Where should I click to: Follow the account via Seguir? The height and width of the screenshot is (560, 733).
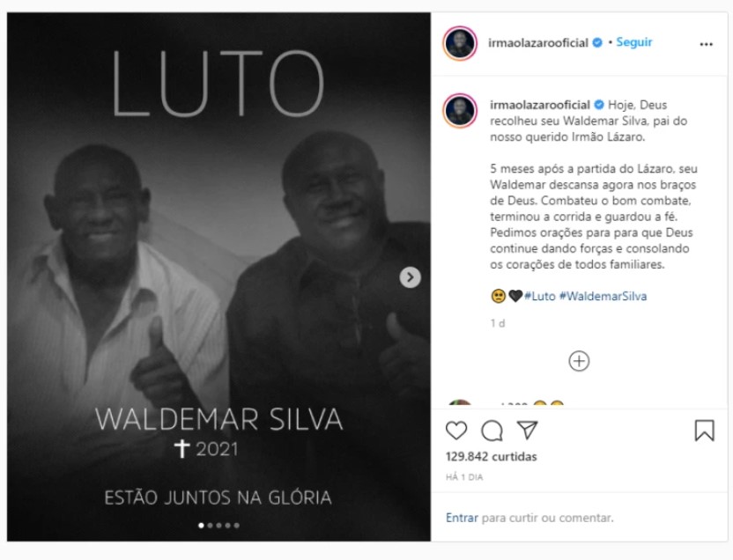click(634, 42)
